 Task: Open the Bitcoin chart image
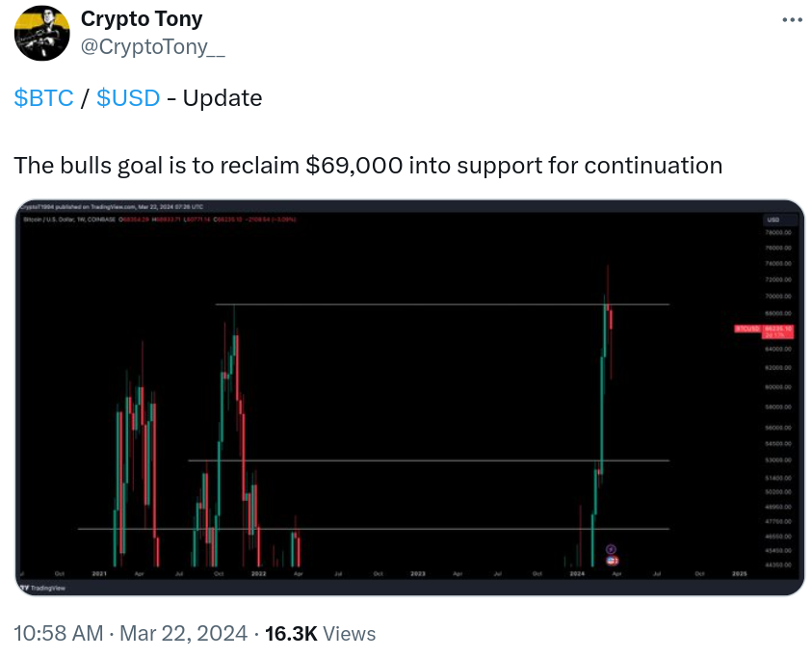coord(409,397)
